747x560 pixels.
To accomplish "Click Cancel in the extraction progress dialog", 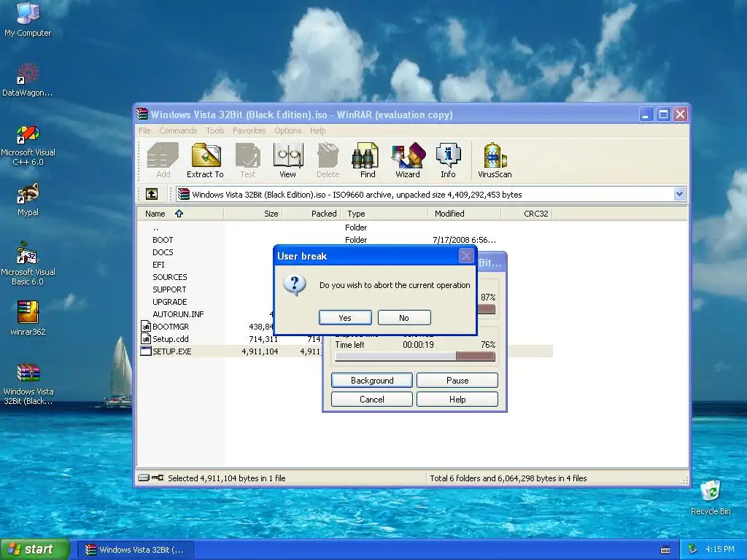I will 372,399.
